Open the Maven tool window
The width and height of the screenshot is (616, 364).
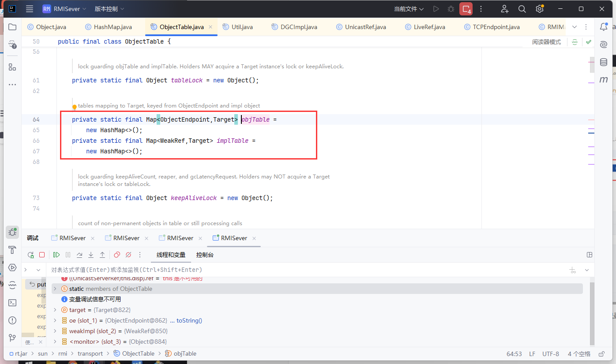(604, 80)
